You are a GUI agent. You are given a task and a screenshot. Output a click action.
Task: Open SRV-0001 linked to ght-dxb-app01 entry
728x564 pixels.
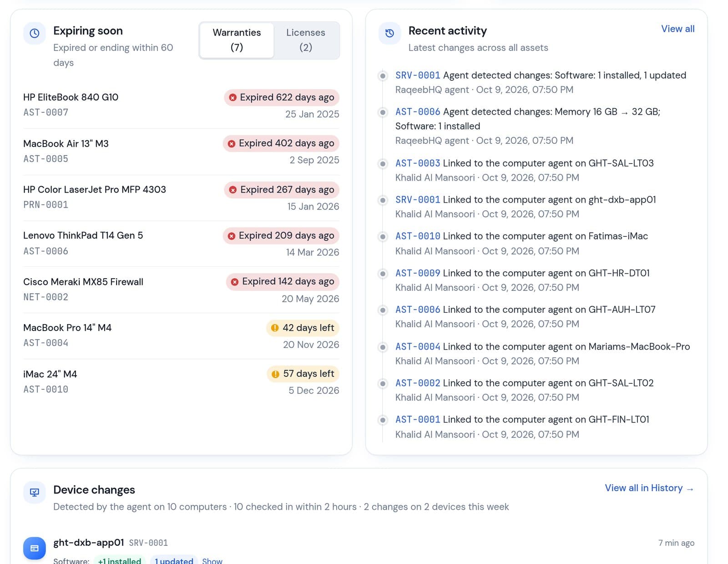click(418, 199)
